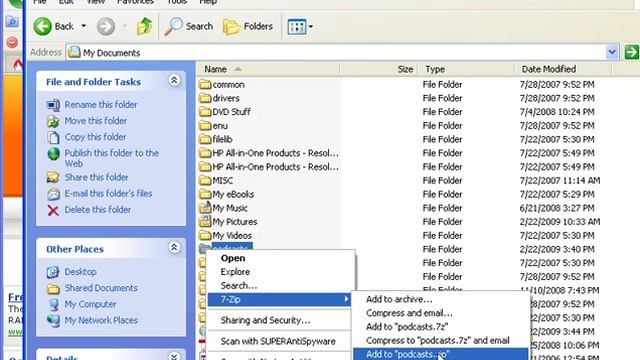This screenshot has height=360, width=640.
Task: Choose Sharing and Security... menu item
Action: (280, 320)
